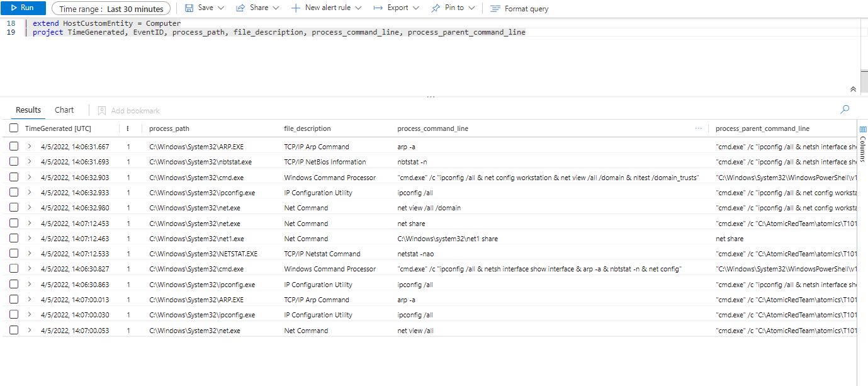
Task: Run the query
Action: 23,8
